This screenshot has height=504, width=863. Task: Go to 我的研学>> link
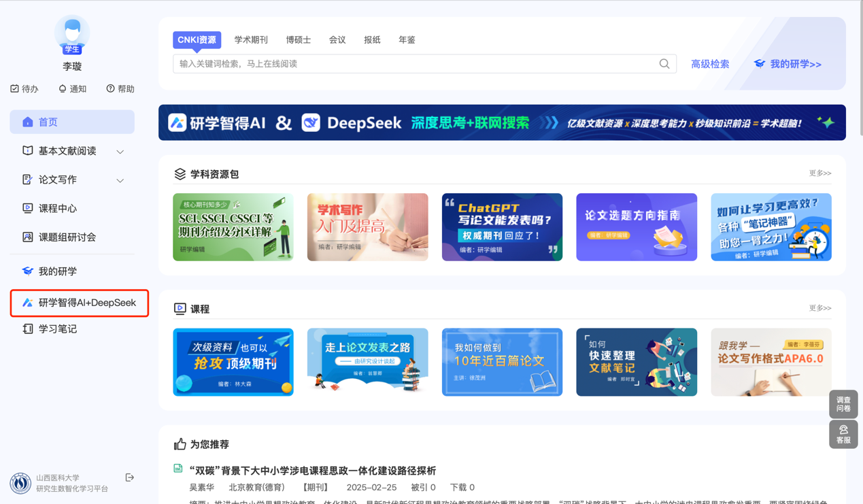click(788, 64)
